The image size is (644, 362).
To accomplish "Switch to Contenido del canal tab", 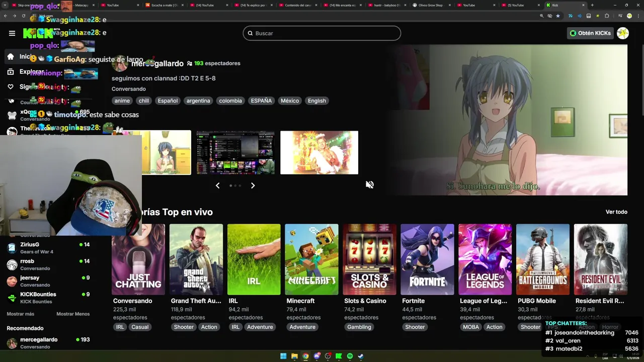I will pos(298,5).
